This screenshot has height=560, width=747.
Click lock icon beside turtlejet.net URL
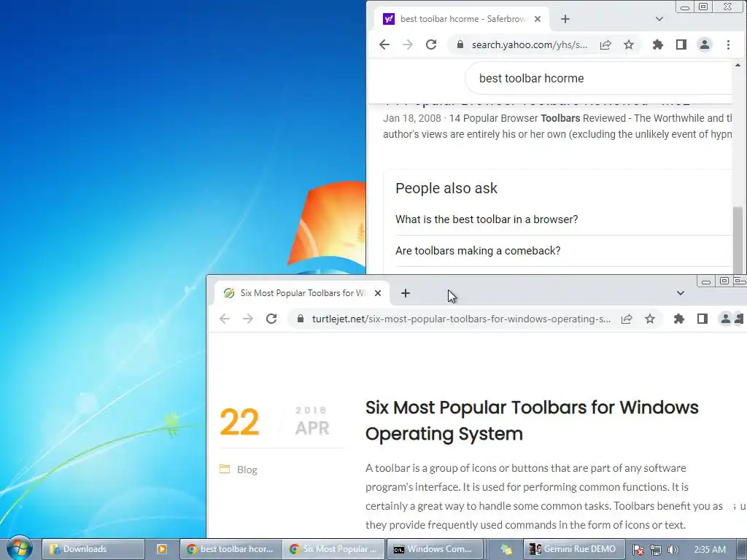point(300,319)
